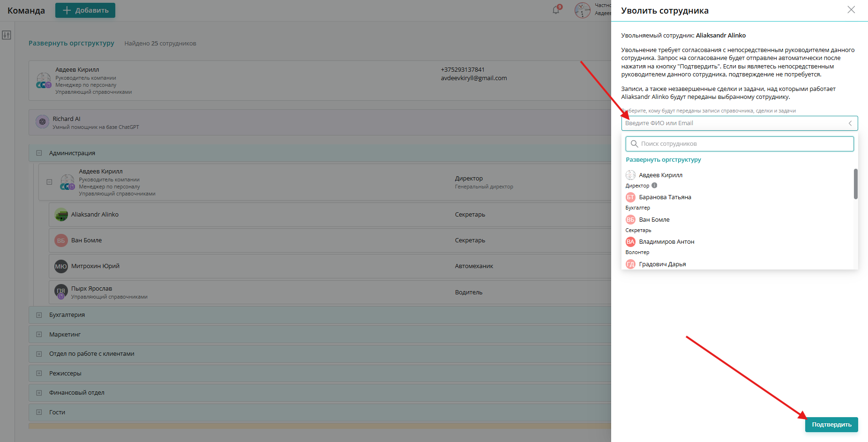Image resolution: width=868 pixels, height=442 pixels.
Task: Click the Маркетинг department name
Action: coord(65,335)
